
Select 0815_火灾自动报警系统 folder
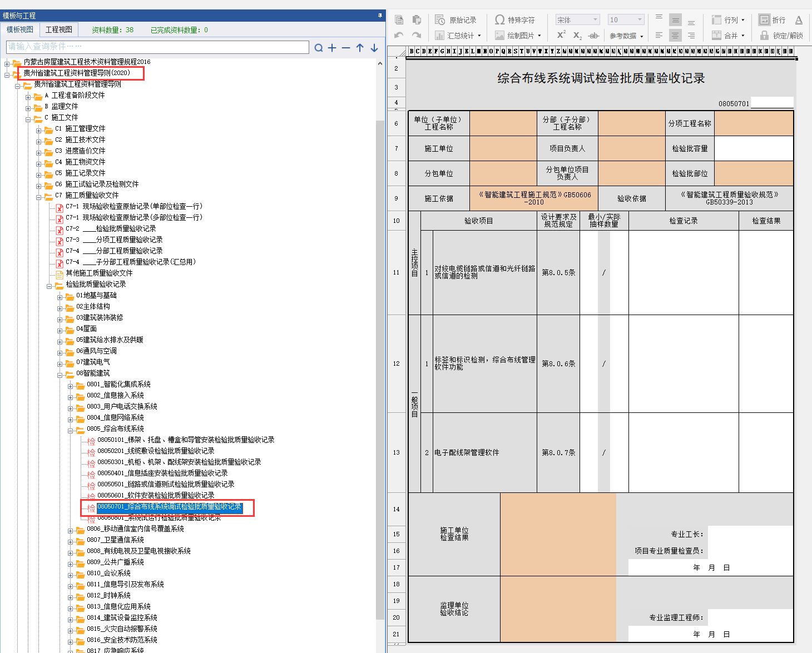coord(122,629)
